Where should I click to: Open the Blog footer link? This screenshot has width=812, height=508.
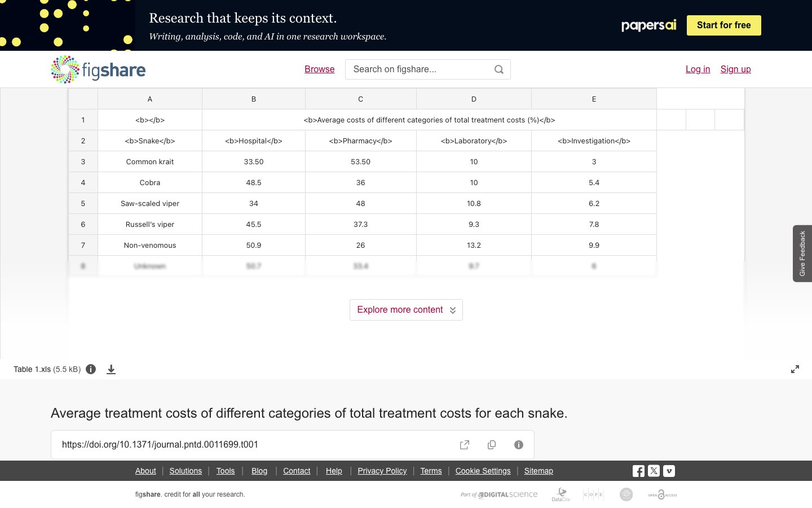coord(259,471)
